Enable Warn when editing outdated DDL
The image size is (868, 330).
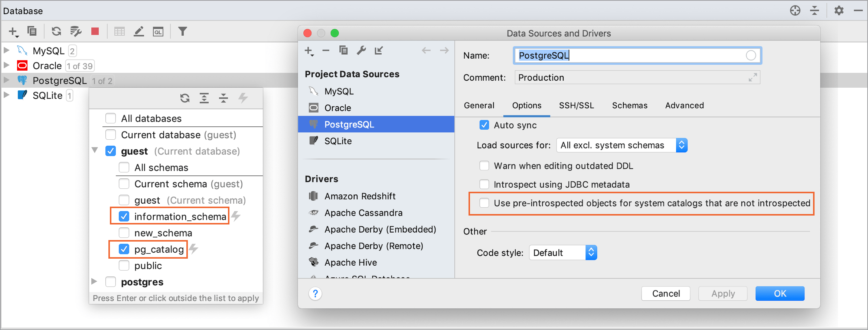point(484,166)
